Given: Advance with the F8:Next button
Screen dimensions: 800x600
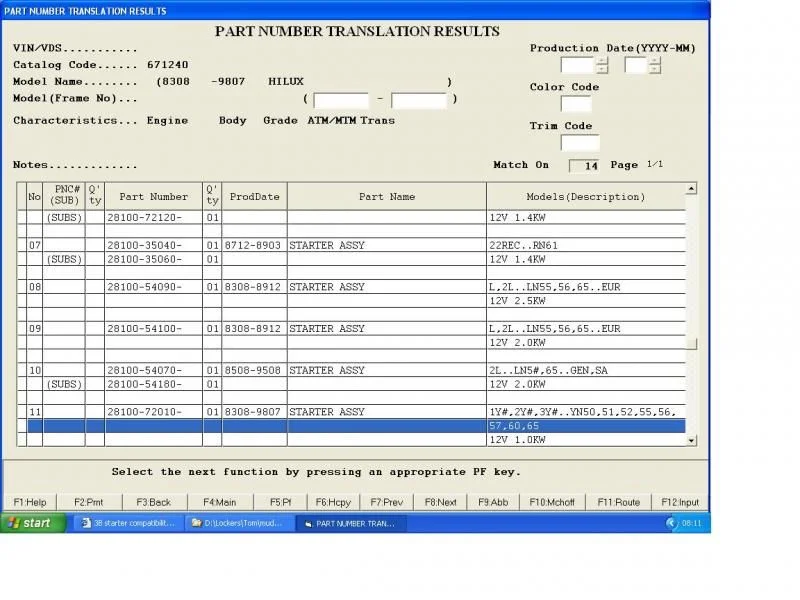Looking at the screenshot, I should point(440,502).
